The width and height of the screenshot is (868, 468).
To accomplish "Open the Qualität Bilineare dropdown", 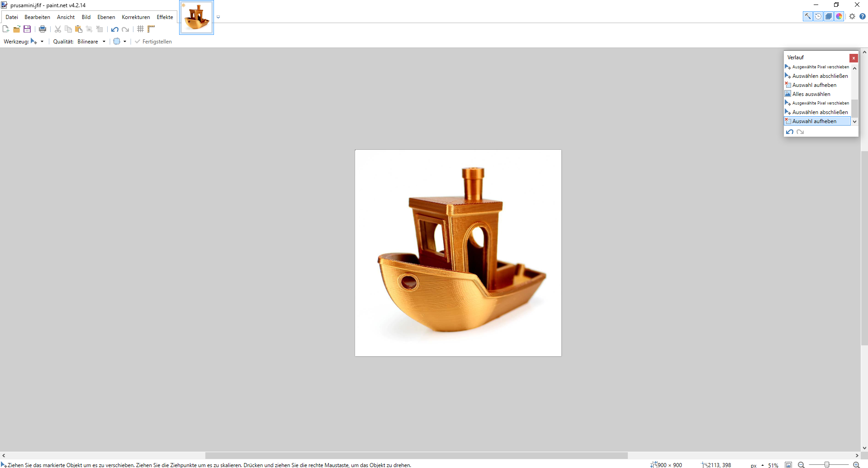I will coord(91,41).
